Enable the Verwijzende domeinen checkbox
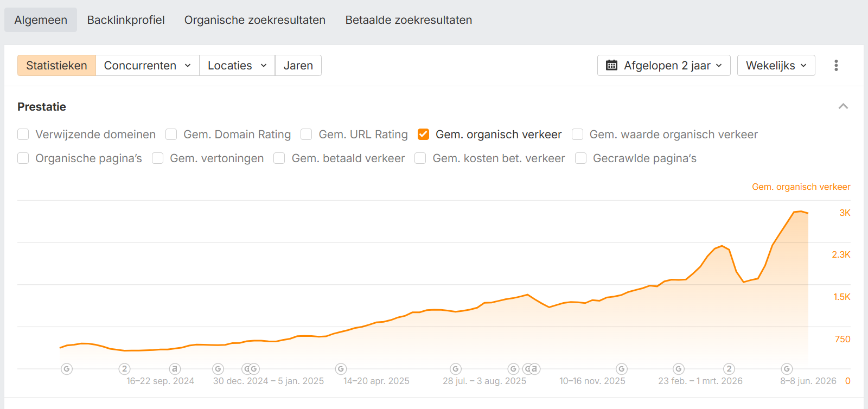Image resolution: width=868 pixels, height=409 pixels. coord(23,135)
